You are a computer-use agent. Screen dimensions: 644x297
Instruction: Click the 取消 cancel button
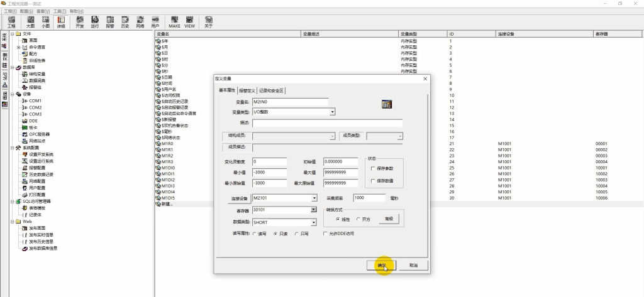tap(414, 266)
